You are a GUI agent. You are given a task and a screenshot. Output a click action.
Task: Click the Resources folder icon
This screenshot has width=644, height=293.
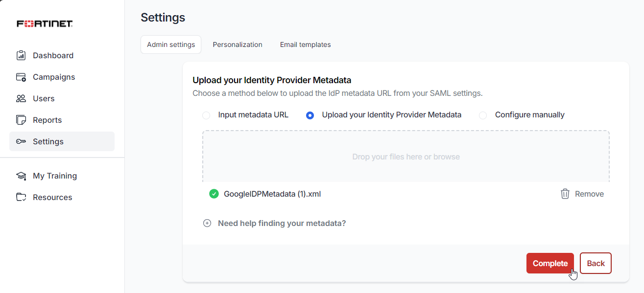[21, 197]
